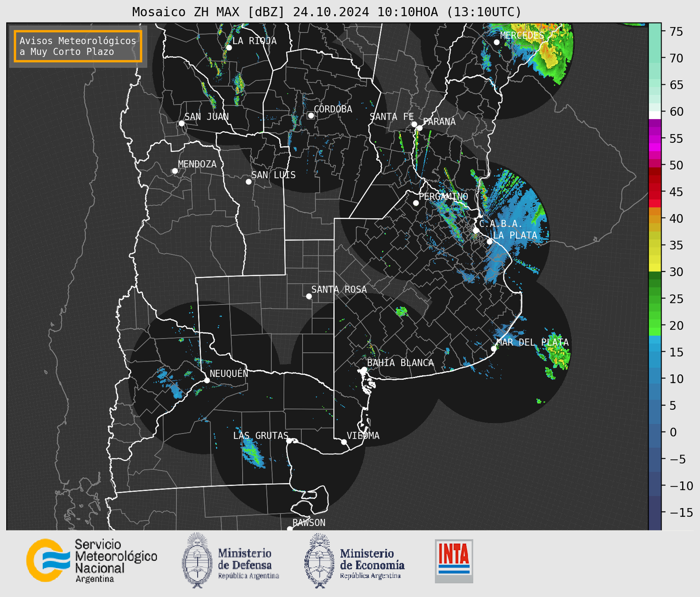Screen dimensions: 700x597
Task: Click the INTA logo
Action: click(x=454, y=561)
